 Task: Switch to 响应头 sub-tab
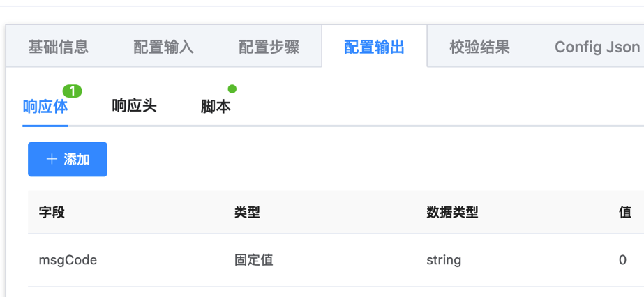click(134, 107)
